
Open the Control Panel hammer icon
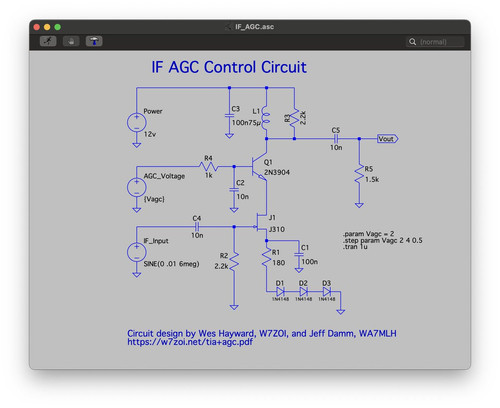[94, 41]
